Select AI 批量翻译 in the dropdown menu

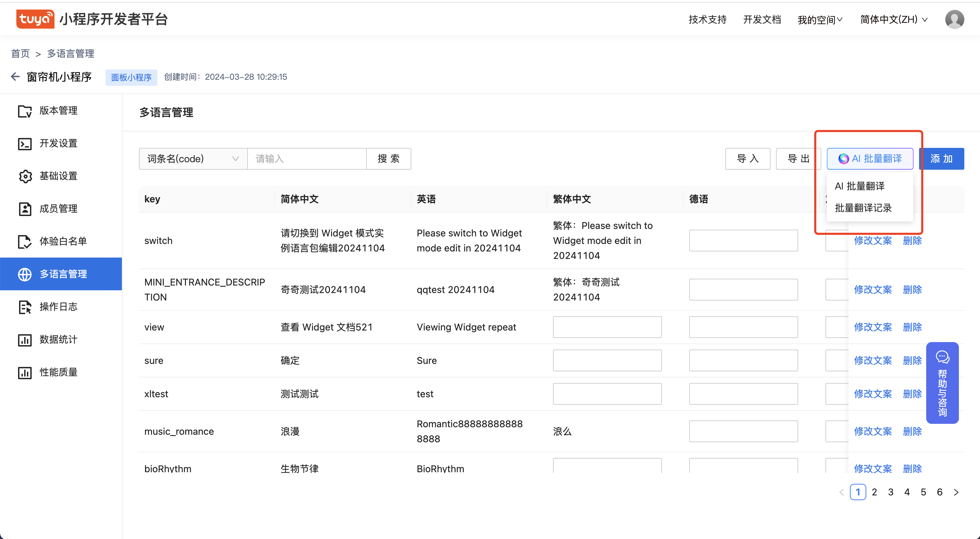(859, 186)
